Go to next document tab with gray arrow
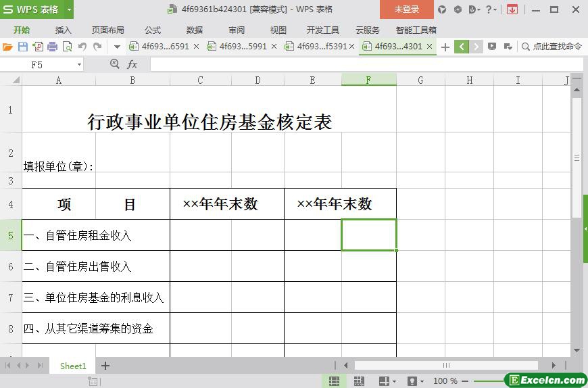Viewport: 588px width, 388px height. (476, 47)
